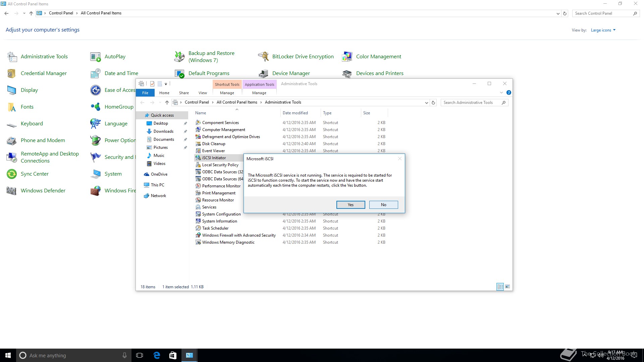Open Fonts icon in Control Panel
This screenshot has height=362, width=644.
[x=12, y=107]
